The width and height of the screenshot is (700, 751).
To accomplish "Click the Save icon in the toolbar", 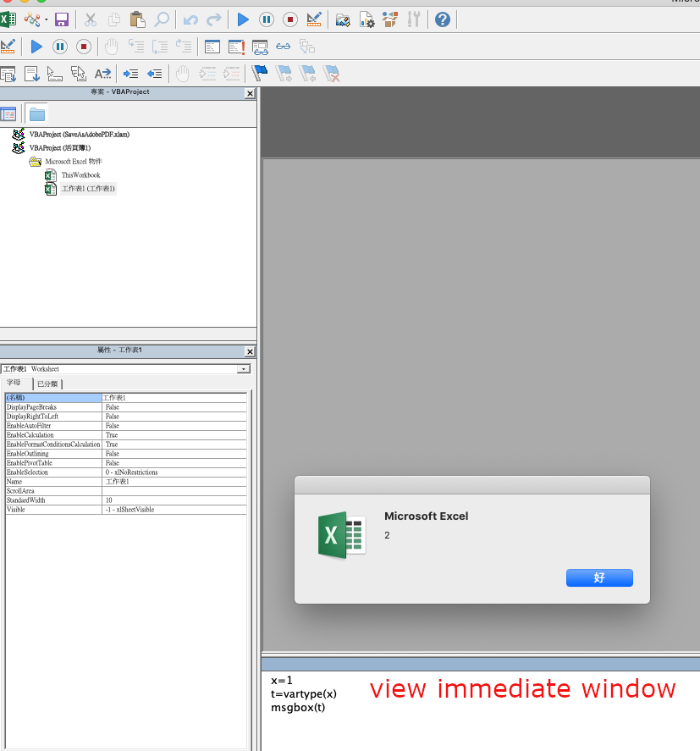I will pos(61,19).
